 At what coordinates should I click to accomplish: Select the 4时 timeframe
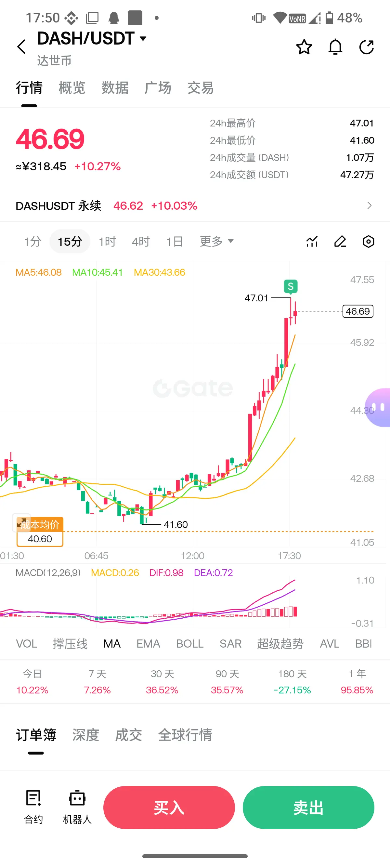tap(140, 241)
